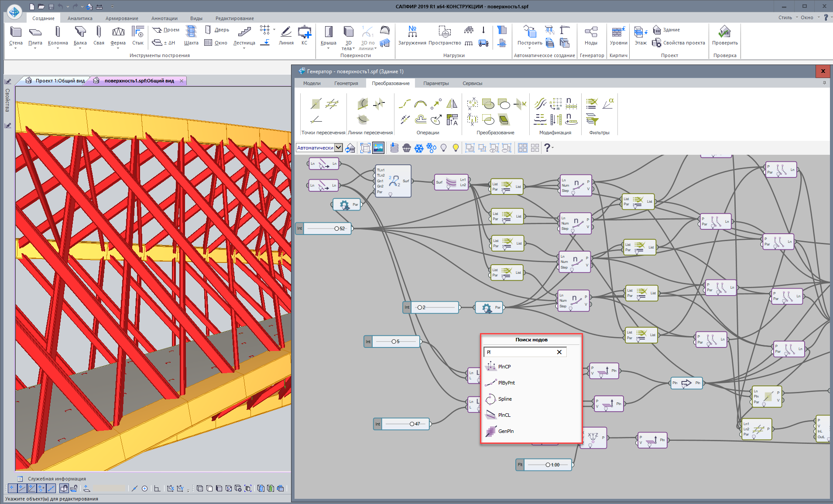Click the snowflake freeze icon in generator toolbar
Screen dimensions: 833x504
(419, 148)
